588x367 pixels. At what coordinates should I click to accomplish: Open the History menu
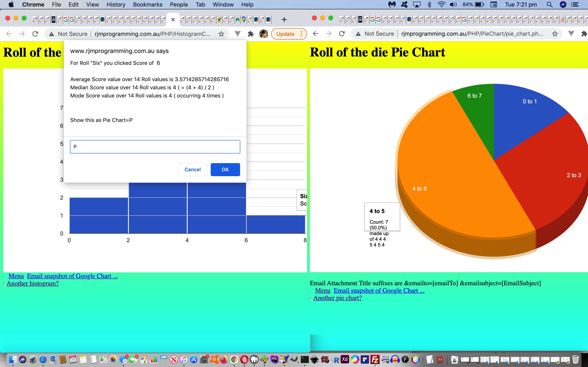click(116, 4)
